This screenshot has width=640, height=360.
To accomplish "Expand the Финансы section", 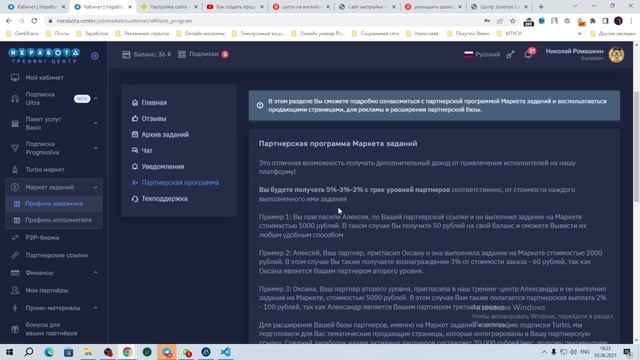I will coord(96,272).
